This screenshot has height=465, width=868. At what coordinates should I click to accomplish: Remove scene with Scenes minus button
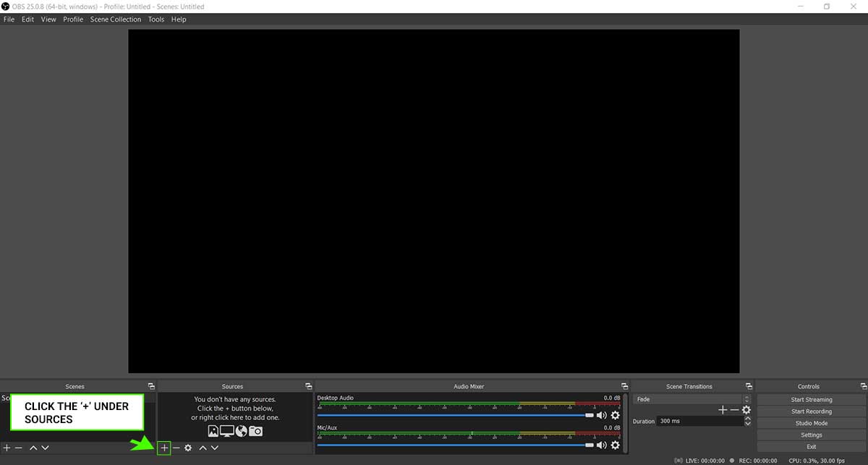[19, 448]
